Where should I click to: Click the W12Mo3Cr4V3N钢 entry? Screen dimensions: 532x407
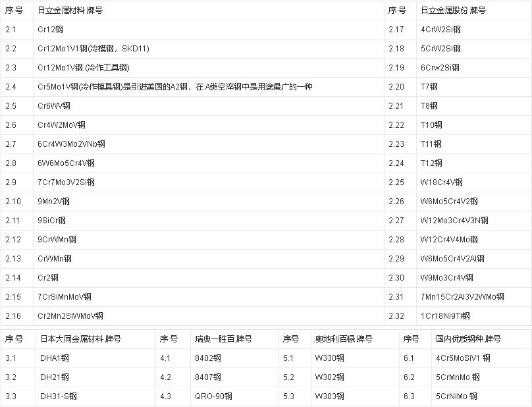tap(454, 221)
